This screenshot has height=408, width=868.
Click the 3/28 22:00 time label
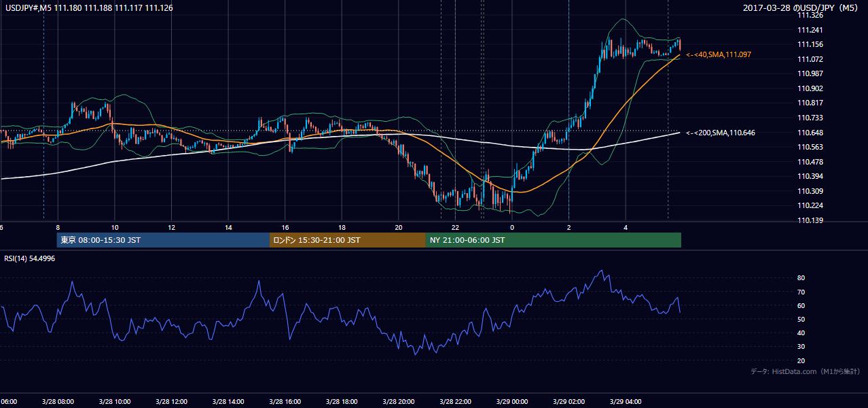click(x=455, y=401)
